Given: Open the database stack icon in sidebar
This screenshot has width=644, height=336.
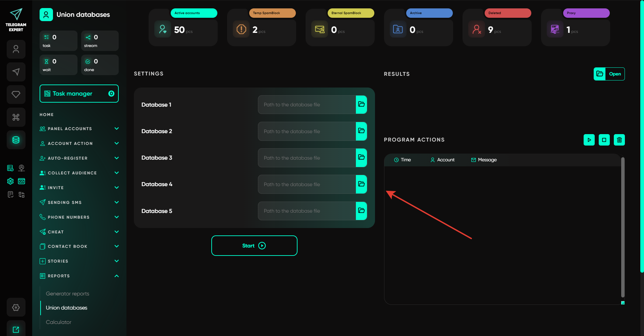Looking at the screenshot, I should (16, 140).
